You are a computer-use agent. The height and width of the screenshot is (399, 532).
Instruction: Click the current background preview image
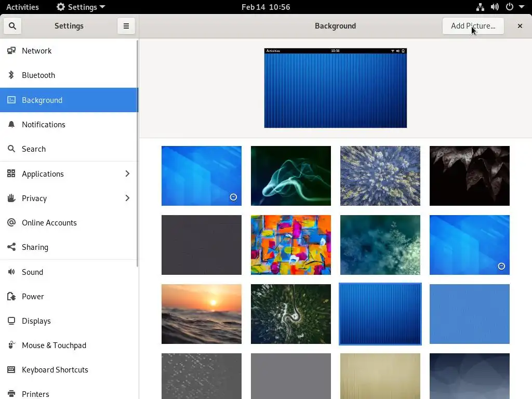pos(335,88)
